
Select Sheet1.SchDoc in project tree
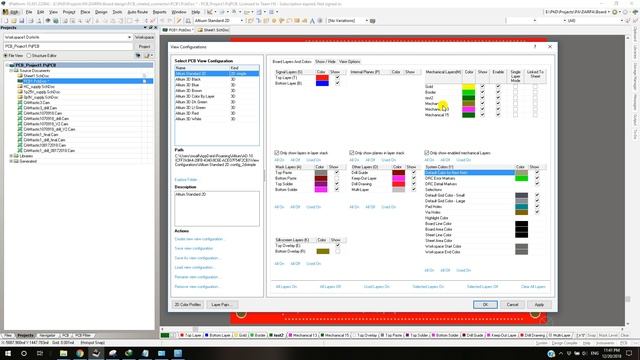[36, 76]
